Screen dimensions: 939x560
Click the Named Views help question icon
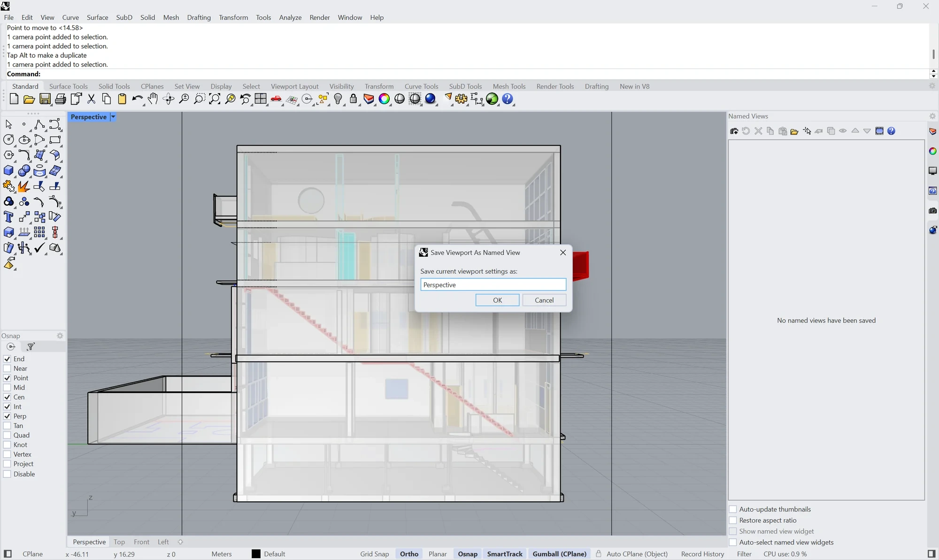point(892,131)
